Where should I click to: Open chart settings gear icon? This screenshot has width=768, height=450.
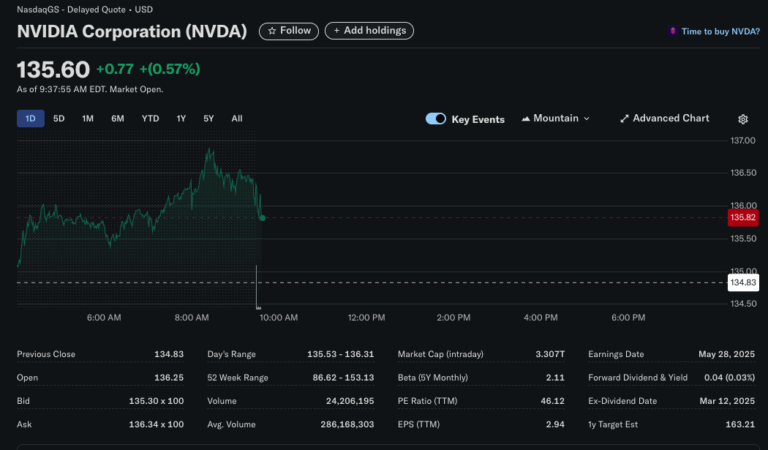tap(743, 119)
